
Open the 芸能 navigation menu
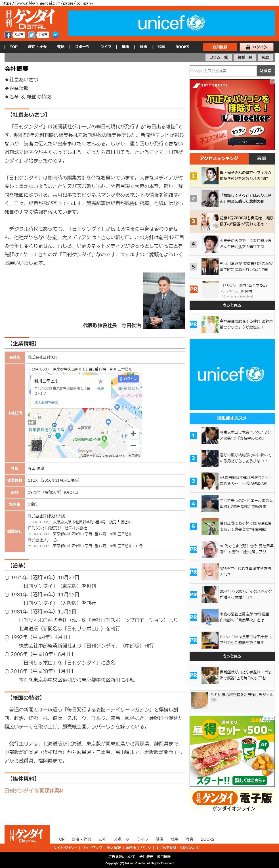coord(60,47)
